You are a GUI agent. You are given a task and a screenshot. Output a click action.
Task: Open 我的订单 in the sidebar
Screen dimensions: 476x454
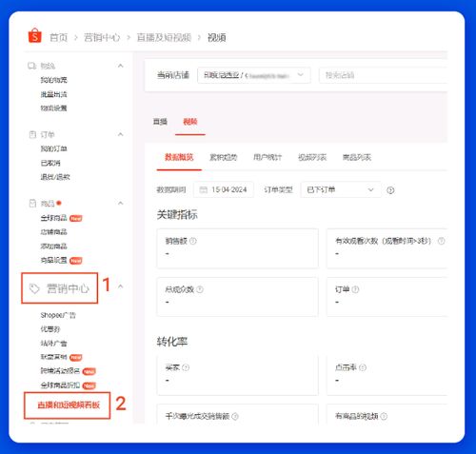click(x=53, y=148)
